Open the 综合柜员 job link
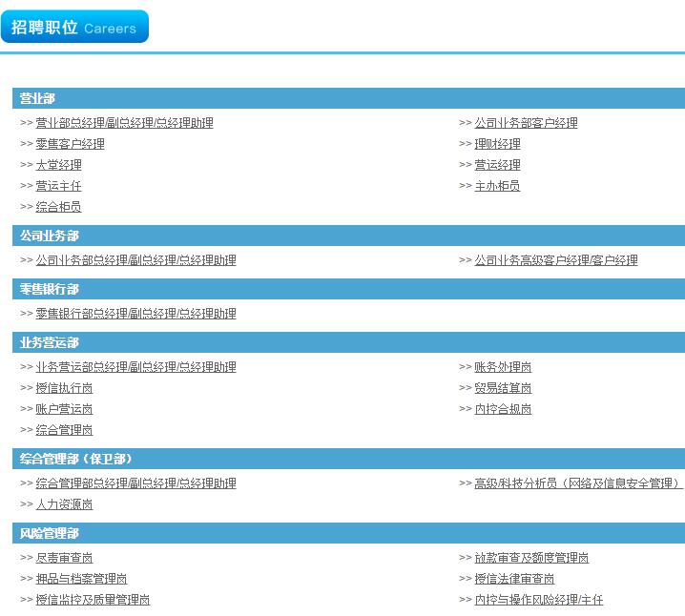Image resolution: width=685 pixels, height=616 pixels. pyautogui.click(x=58, y=207)
